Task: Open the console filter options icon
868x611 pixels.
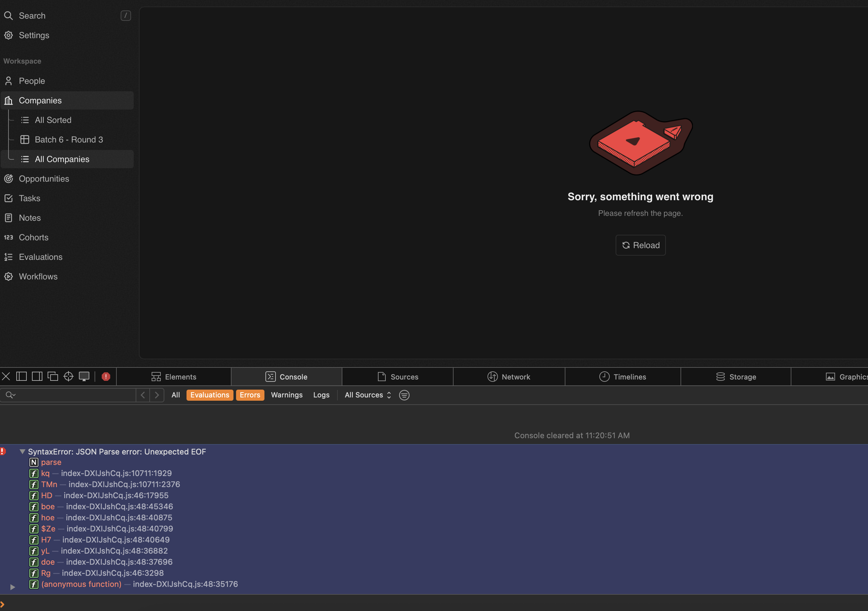Action: point(404,395)
